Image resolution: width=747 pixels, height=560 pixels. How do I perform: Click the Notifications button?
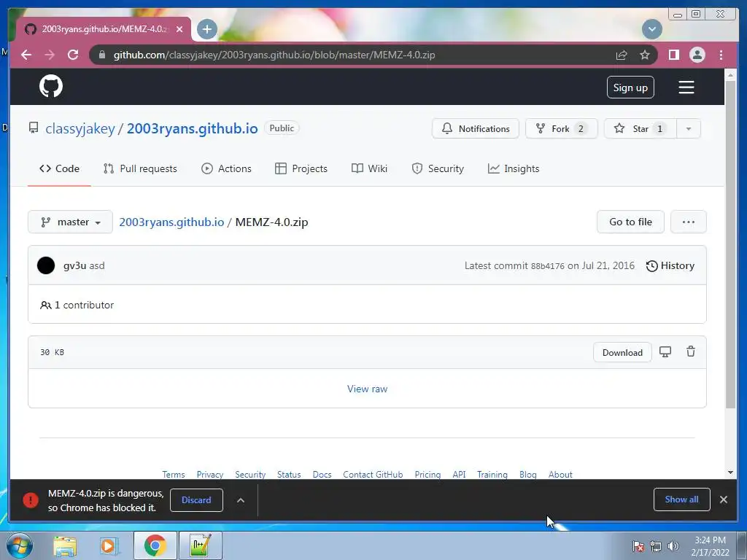pos(476,128)
